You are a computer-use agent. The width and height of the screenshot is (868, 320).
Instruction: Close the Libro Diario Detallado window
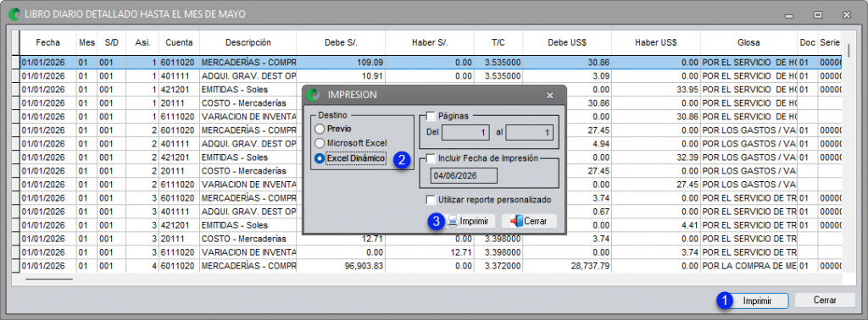(848, 14)
